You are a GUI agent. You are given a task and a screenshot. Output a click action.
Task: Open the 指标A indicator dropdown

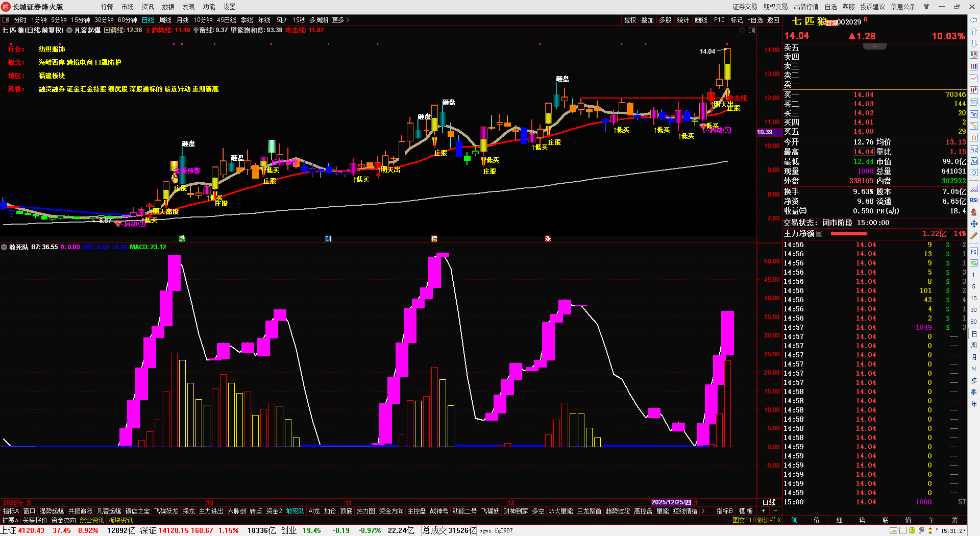pos(11,511)
